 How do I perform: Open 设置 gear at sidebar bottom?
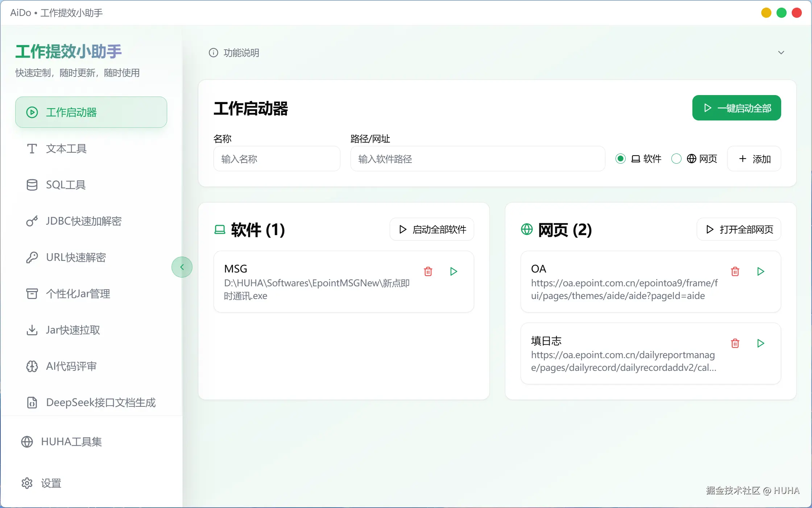coord(27,483)
